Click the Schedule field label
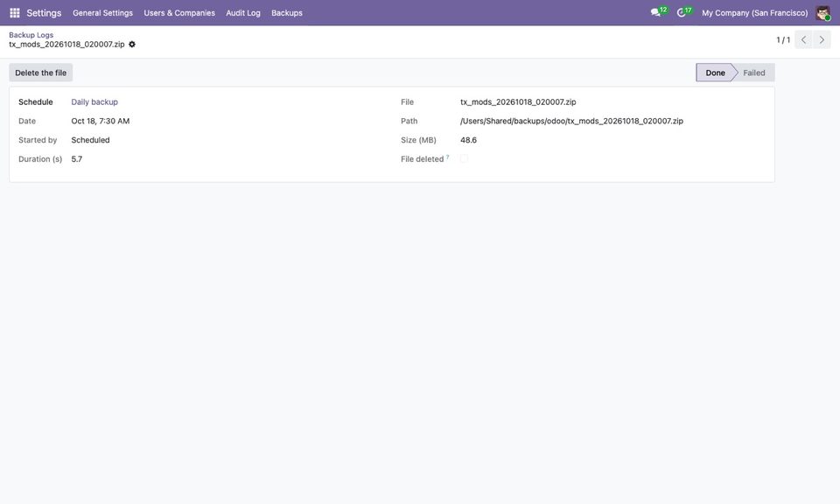This screenshot has height=504, width=840. pos(36,101)
